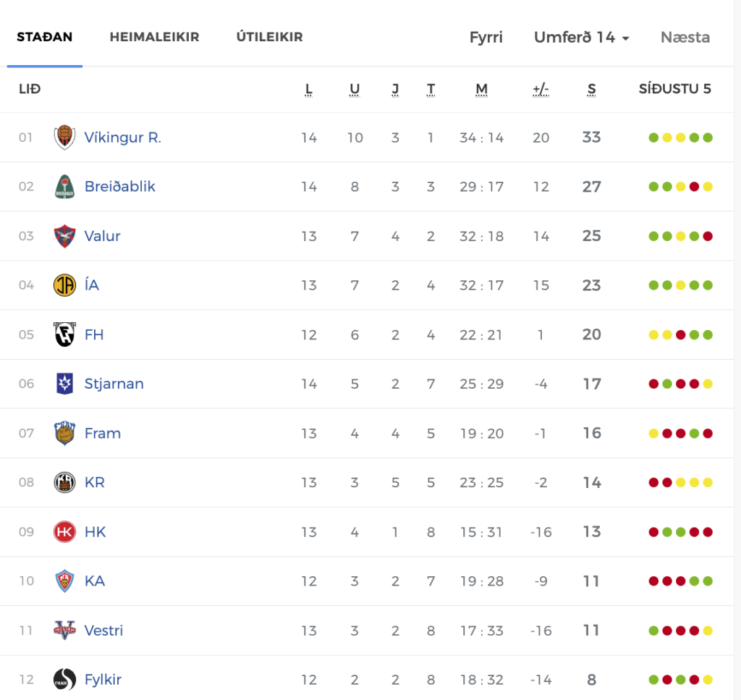Click the Stjarnan blue star logo
The height and width of the screenshot is (700, 741).
coord(64,384)
